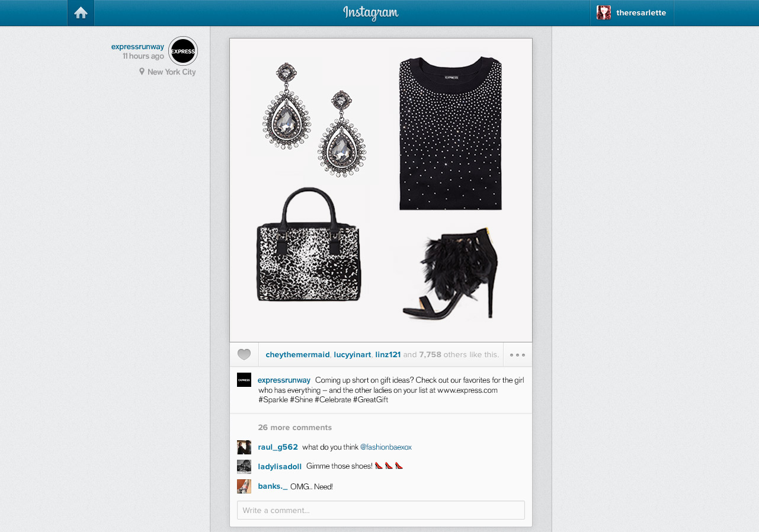Go to the Instagram home feed icon
The height and width of the screenshot is (532, 759).
(81, 13)
